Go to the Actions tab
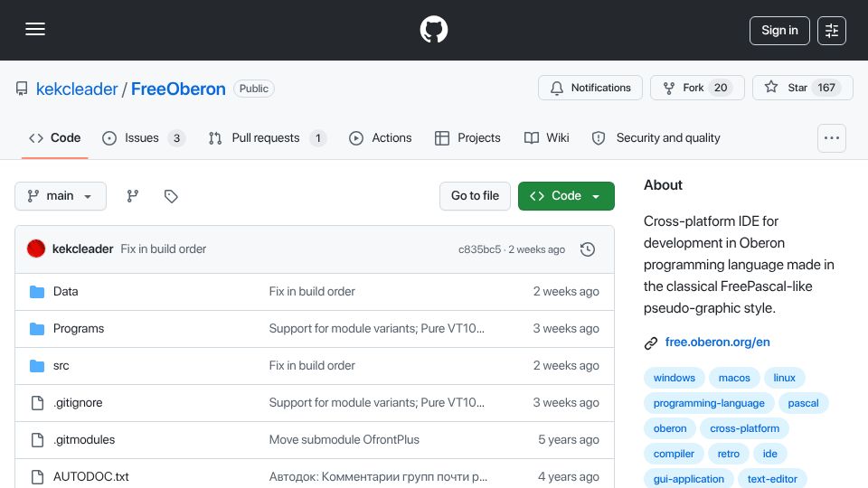The image size is (868, 488). (x=381, y=137)
